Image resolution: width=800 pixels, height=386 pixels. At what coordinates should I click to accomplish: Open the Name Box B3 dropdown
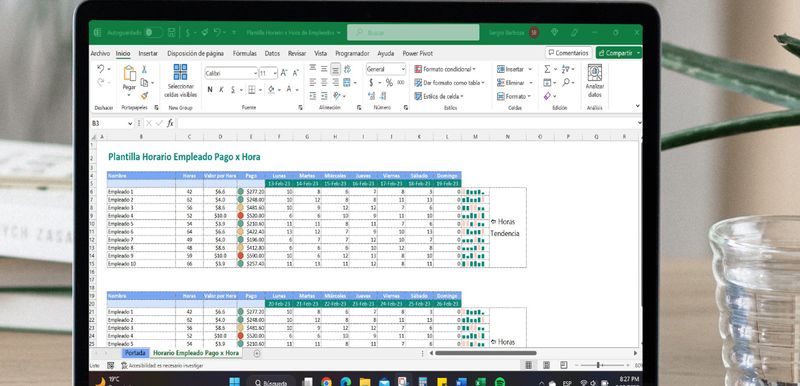129,123
